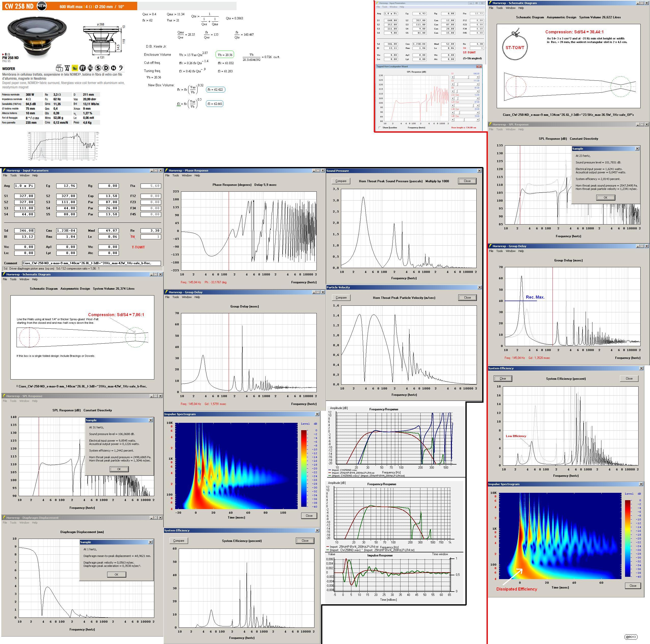Close the 'At 31 hertz' Sample dialog

[150, 420]
